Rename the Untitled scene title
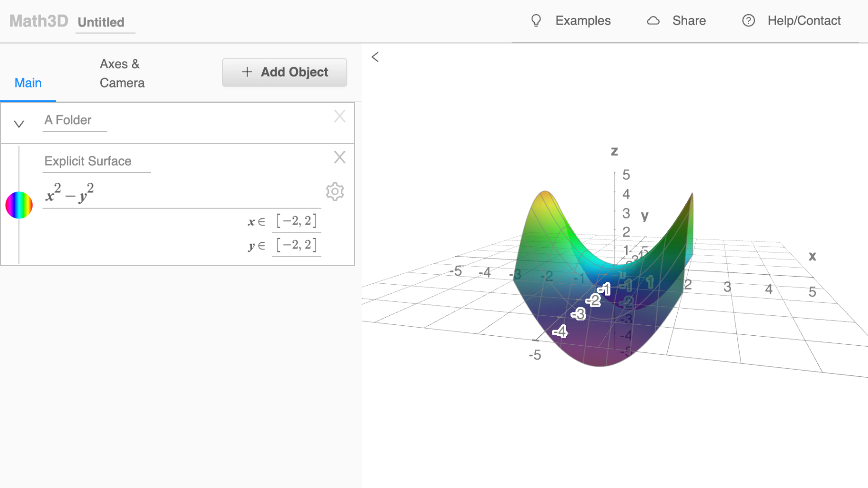Screen dimensions: 868x488 click(101, 22)
